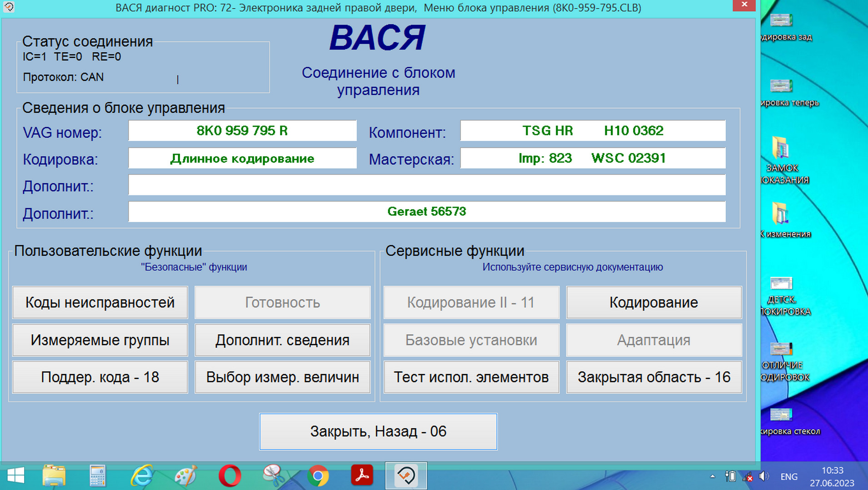Click the VAG номер field 8K0 959 795 R
Screen dimensions: 868x490
click(242, 131)
